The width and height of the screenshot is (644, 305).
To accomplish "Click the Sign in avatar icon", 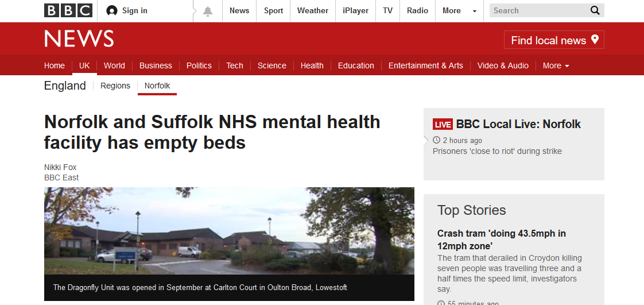I will [x=112, y=11].
